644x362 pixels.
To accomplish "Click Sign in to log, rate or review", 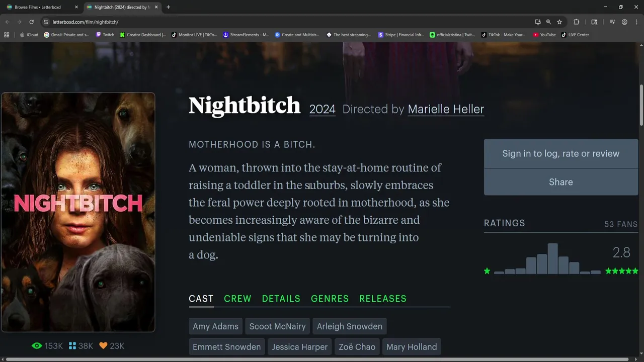I will pyautogui.click(x=561, y=154).
